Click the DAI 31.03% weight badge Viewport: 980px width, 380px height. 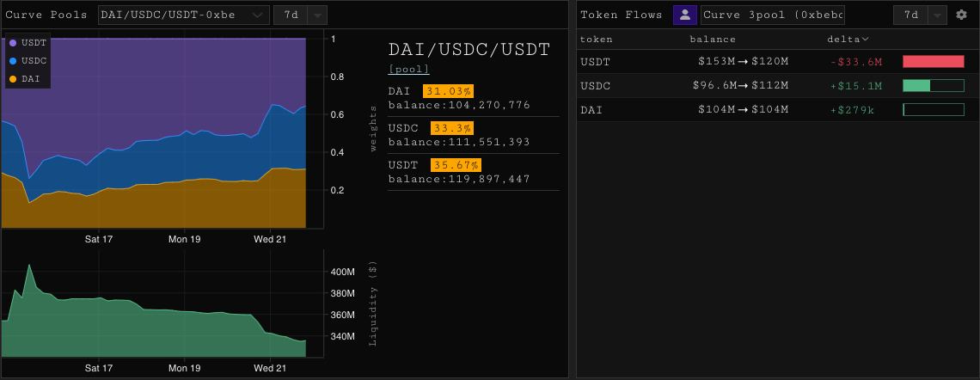coord(448,91)
